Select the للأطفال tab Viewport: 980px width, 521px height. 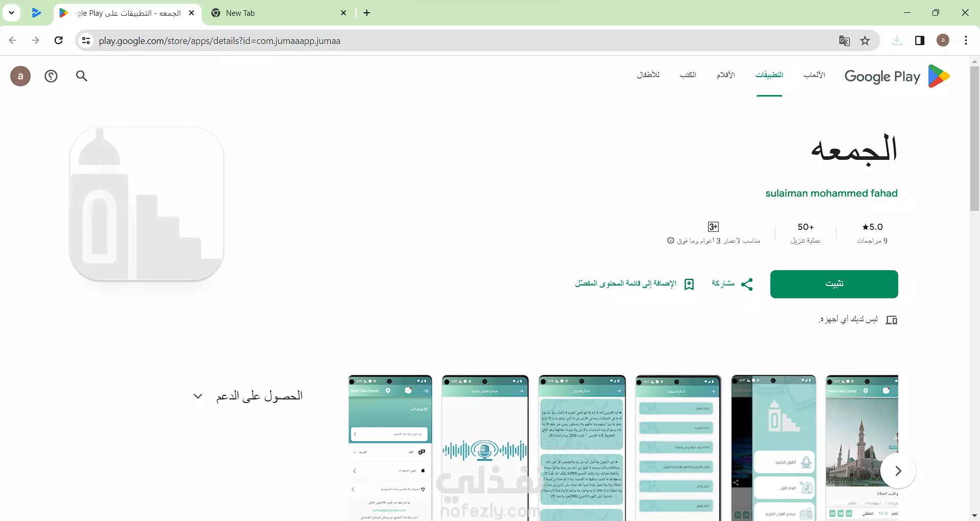pyautogui.click(x=648, y=75)
